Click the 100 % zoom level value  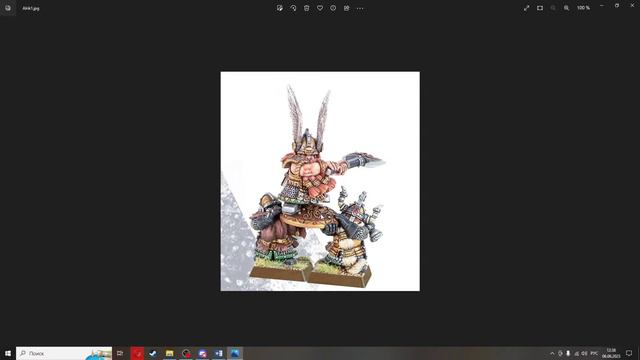[583, 8]
